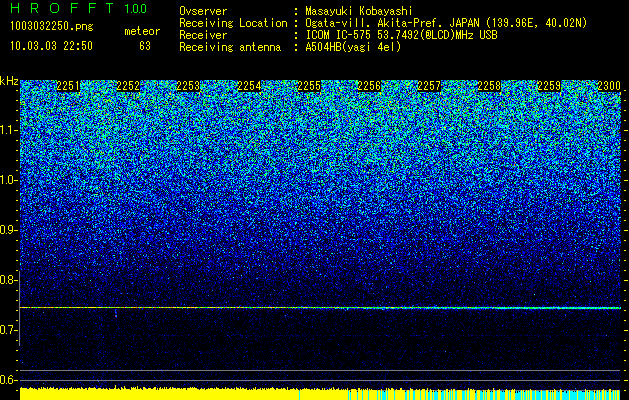This screenshot has width=629, height=400.
Task: Click the meteor label
Action: point(142,31)
